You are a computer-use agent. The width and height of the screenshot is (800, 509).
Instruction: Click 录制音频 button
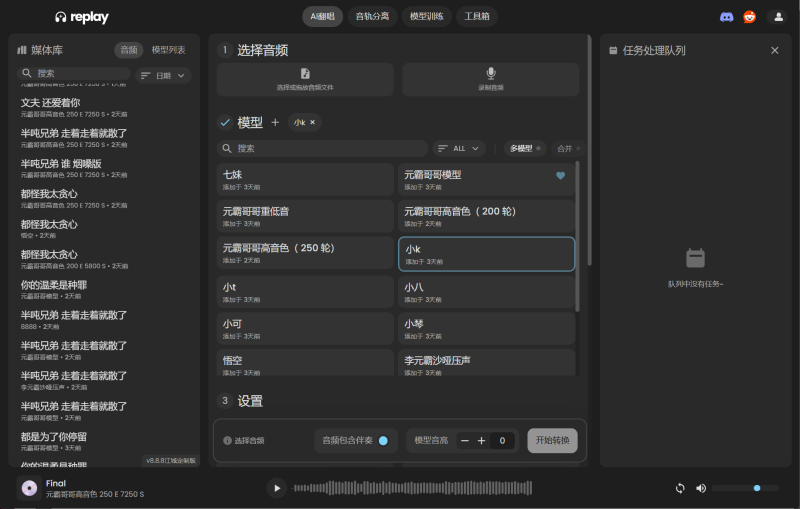tap(491, 80)
